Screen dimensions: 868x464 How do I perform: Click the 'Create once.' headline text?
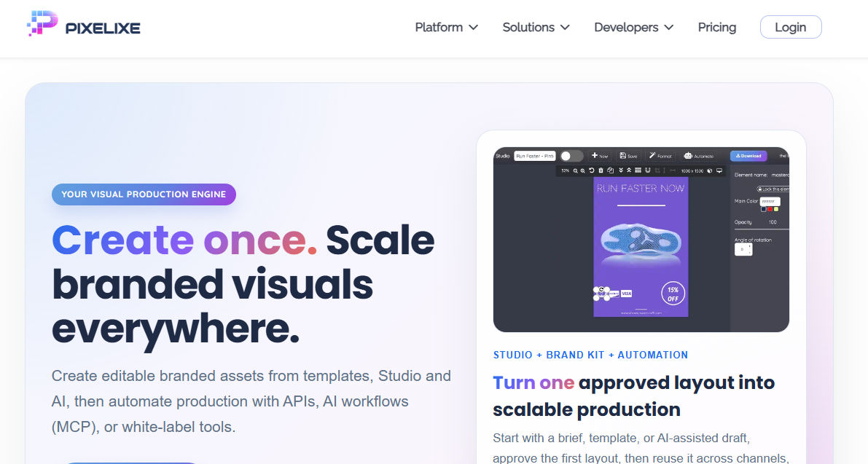(184, 240)
